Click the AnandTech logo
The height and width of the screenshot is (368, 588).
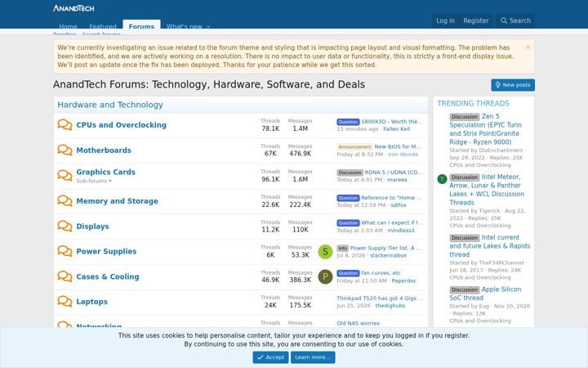pos(73,8)
